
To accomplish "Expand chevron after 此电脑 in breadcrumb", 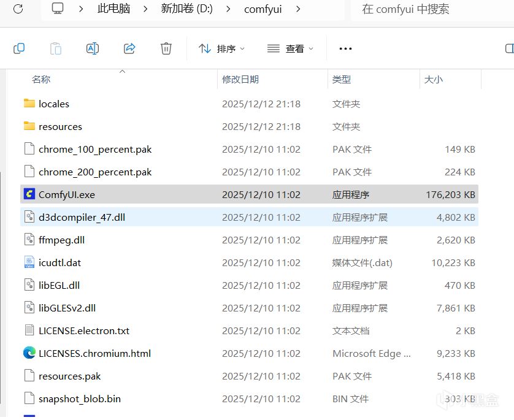I will tap(145, 9).
